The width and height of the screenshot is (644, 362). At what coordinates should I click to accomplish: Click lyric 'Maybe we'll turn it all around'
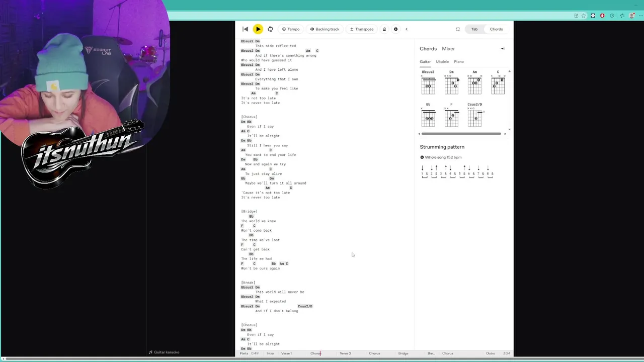pyautogui.click(x=275, y=183)
